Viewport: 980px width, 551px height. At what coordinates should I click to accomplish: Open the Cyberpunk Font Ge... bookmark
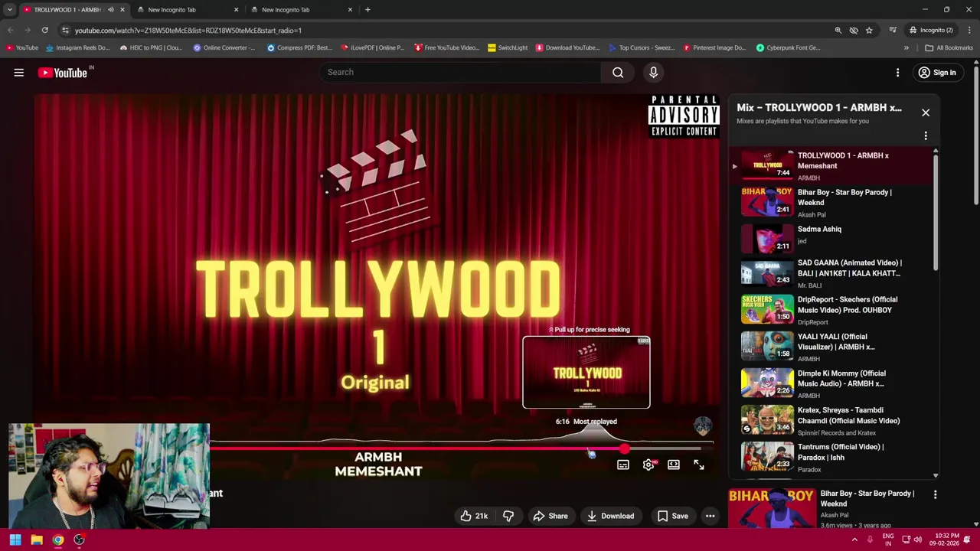coord(788,47)
